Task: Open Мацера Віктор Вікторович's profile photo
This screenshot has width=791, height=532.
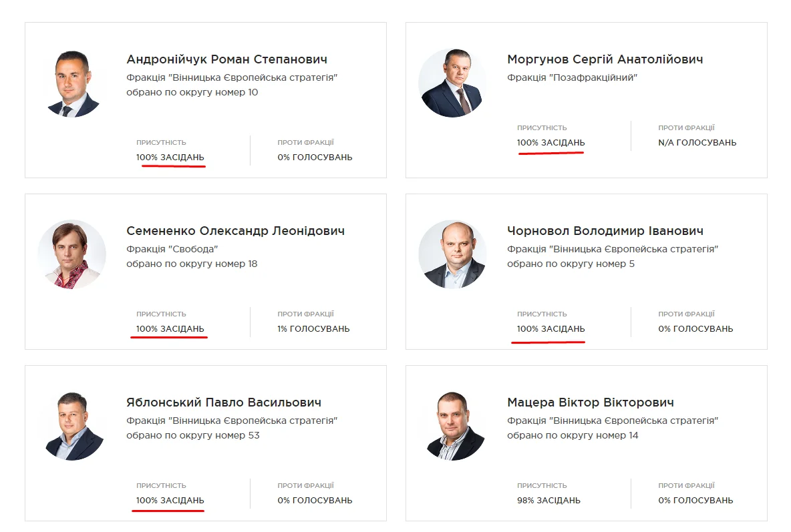Action: point(452,426)
